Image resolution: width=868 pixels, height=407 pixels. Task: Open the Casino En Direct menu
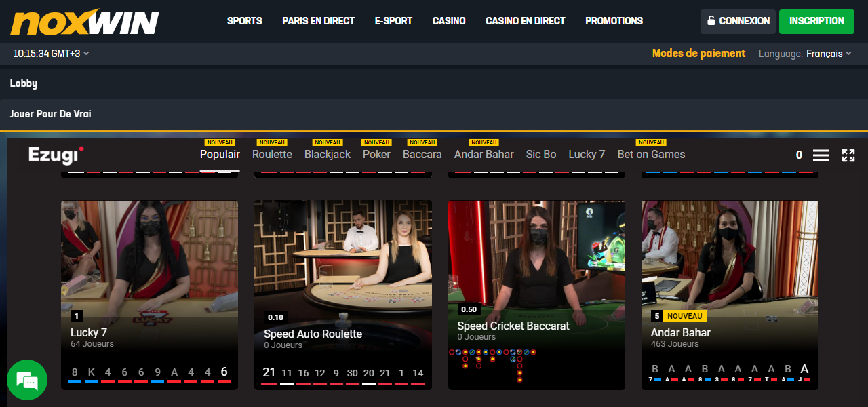tap(525, 21)
